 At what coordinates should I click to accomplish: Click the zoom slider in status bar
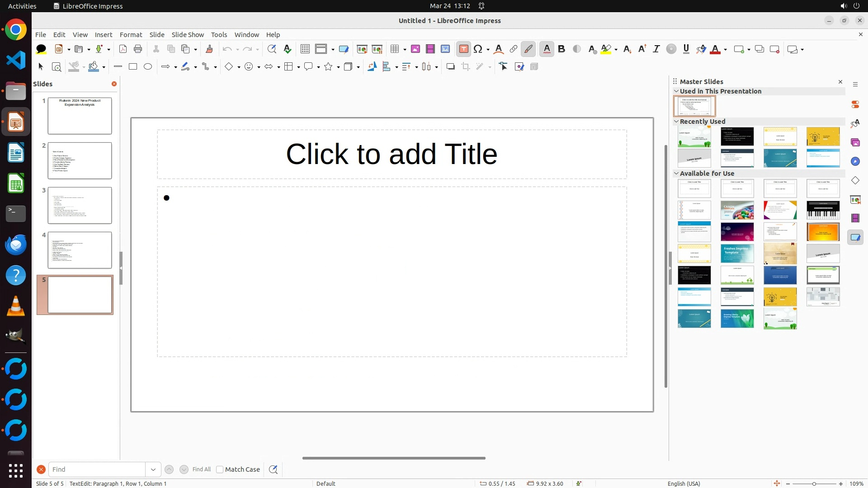814,484
